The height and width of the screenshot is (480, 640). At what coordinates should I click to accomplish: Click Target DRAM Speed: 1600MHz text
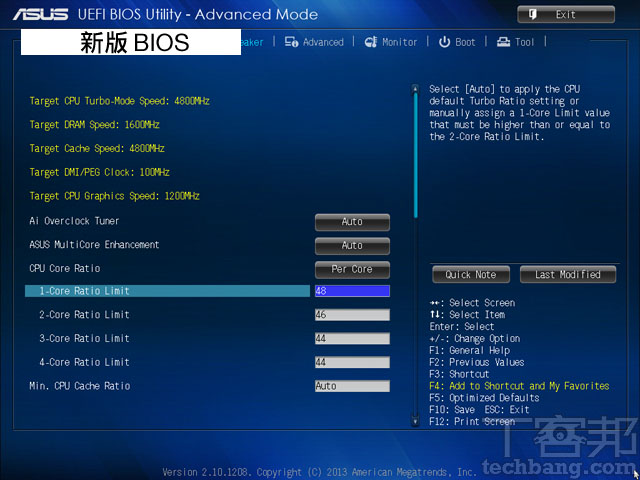click(94, 125)
